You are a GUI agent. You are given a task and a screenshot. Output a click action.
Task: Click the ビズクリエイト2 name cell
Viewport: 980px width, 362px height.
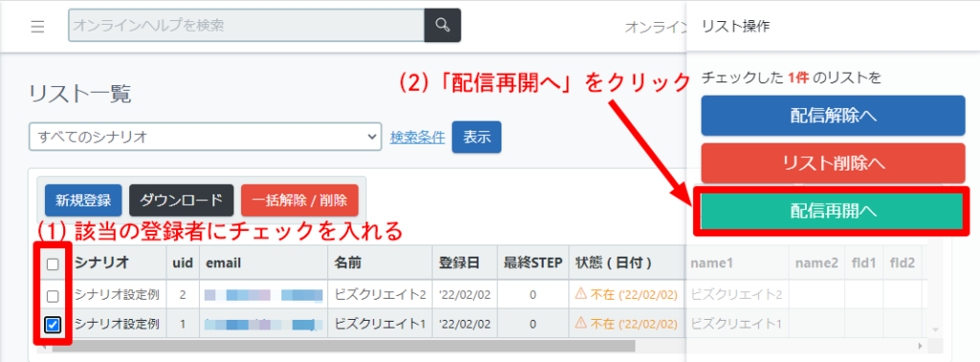click(380, 294)
